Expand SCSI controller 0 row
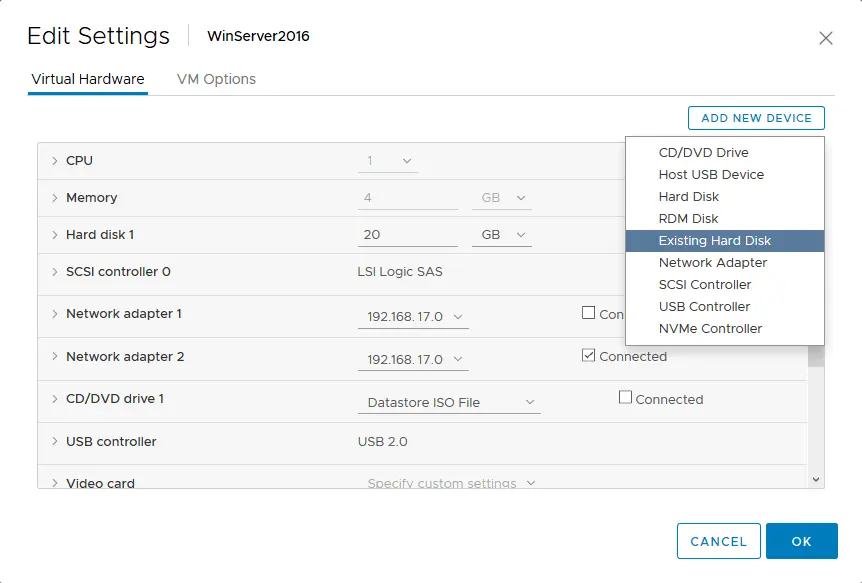Viewport: 862px width, 583px height. (x=54, y=272)
